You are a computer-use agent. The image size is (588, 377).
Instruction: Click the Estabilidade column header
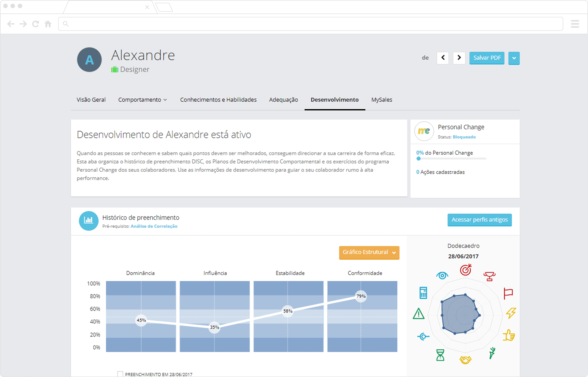pos(290,273)
